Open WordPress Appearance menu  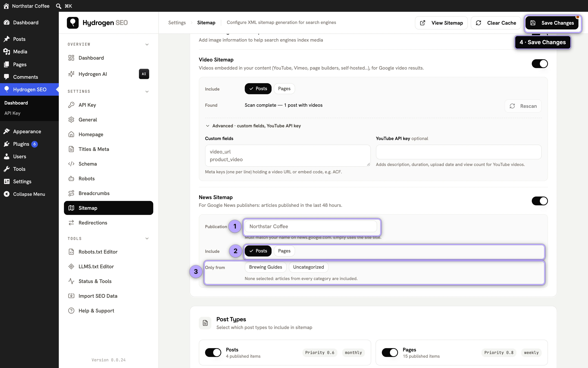point(29,131)
